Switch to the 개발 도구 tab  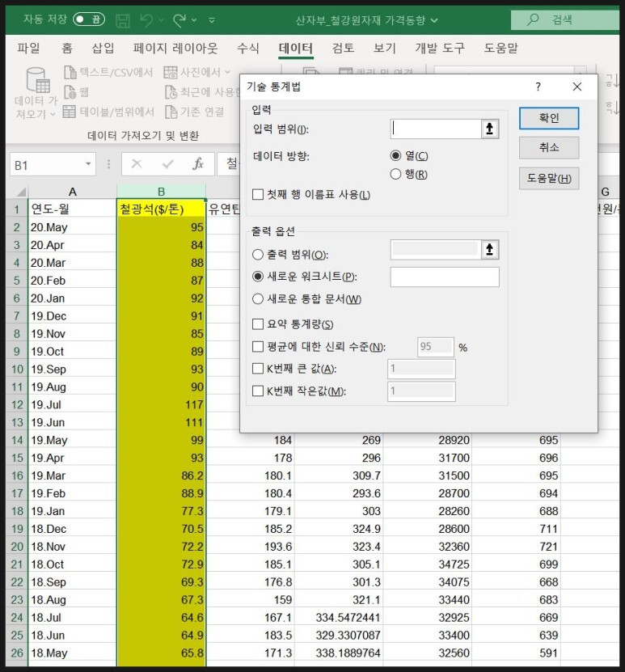(x=440, y=48)
